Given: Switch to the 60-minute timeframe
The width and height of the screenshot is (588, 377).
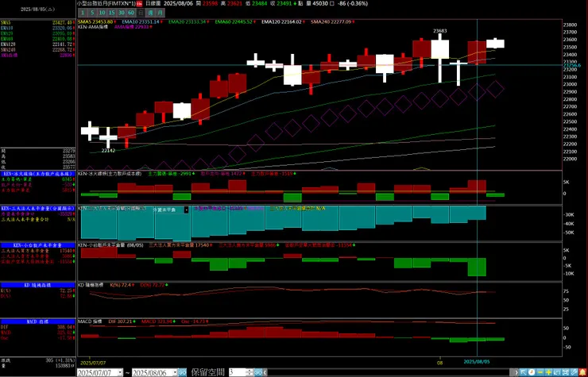Looking at the screenshot, I should click(131, 13).
